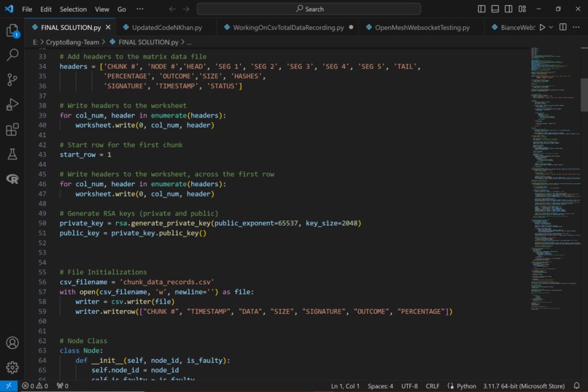The image size is (588, 392).
Task: Click comment '# Node Class'
Action: pos(83,341)
